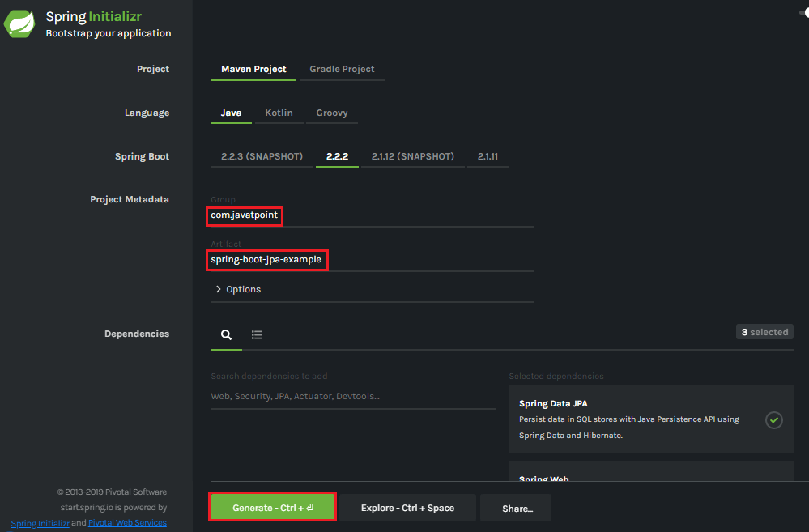Screen dimensions: 809x532
Task: Click Explore - Ctrl + Space button
Action: [x=407, y=508]
